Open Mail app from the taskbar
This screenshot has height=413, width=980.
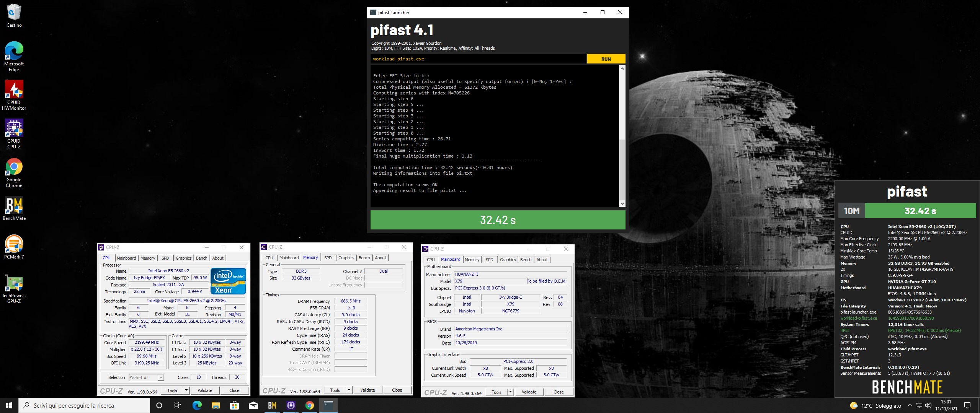point(253,405)
